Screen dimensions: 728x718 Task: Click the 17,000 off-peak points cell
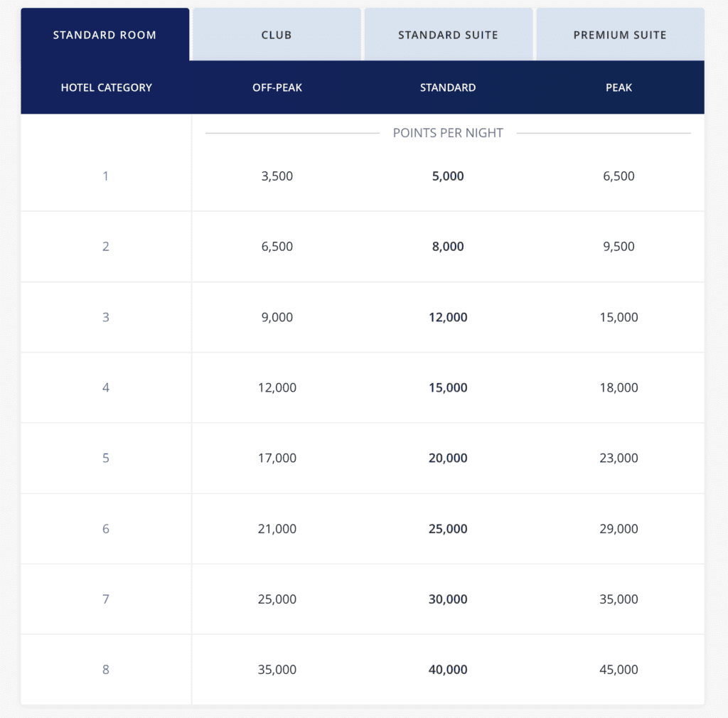click(x=277, y=458)
